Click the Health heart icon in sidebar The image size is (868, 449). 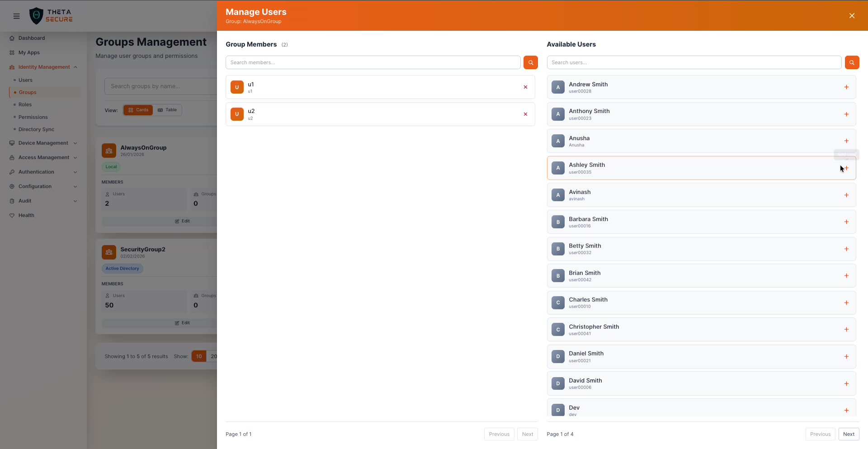pyautogui.click(x=12, y=215)
